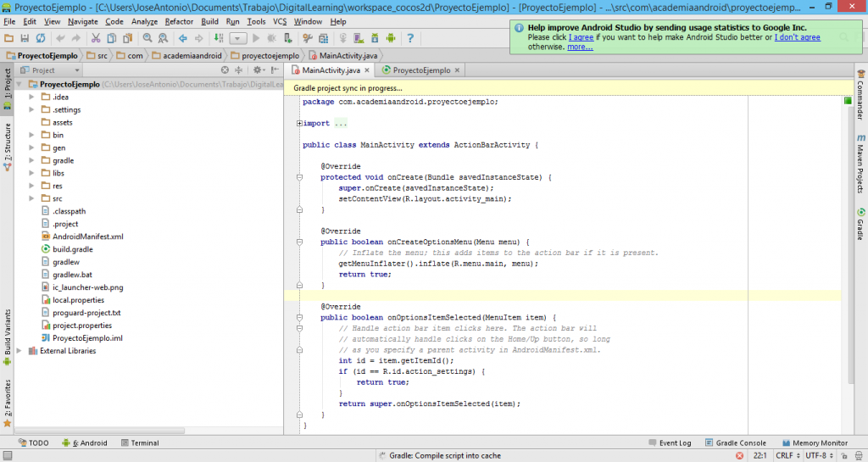The image size is (868, 462).
Task: Open the Project Structure icon
Action: tap(324, 38)
